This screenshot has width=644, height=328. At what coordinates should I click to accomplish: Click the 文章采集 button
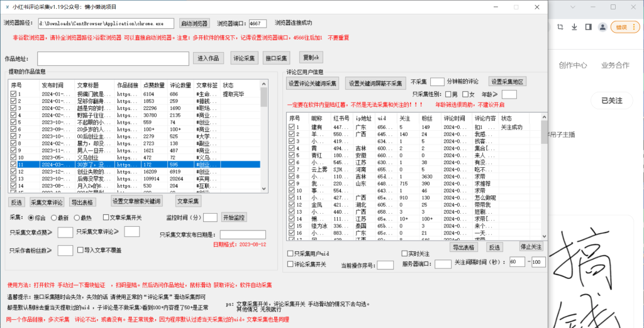[x=189, y=201]
